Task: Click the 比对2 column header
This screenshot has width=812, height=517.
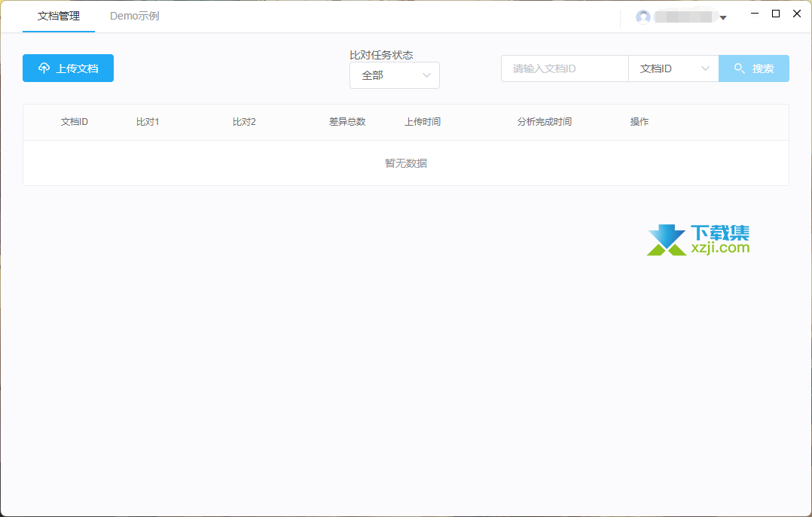Action: point(244,122)
